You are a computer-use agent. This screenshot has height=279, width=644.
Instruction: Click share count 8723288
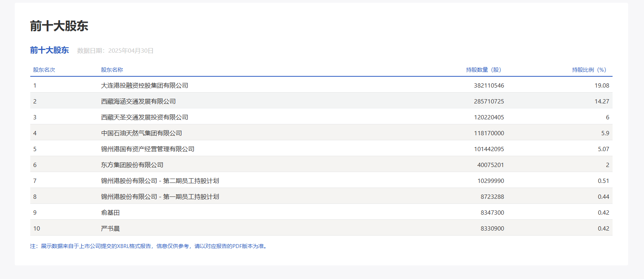click(x=492, y=196)
